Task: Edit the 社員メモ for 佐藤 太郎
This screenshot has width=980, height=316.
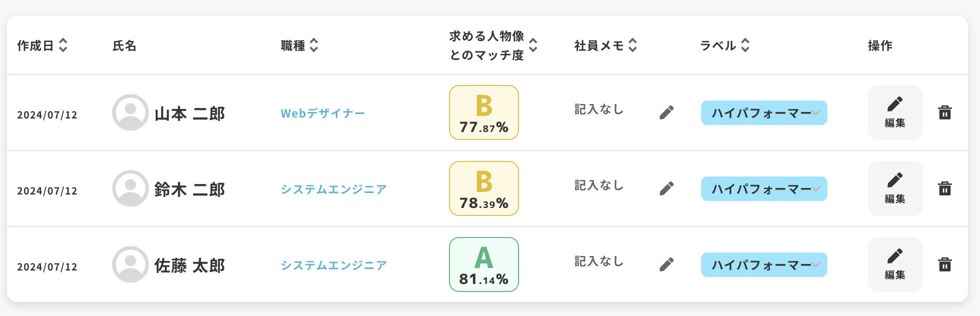Action: point(666,264)
